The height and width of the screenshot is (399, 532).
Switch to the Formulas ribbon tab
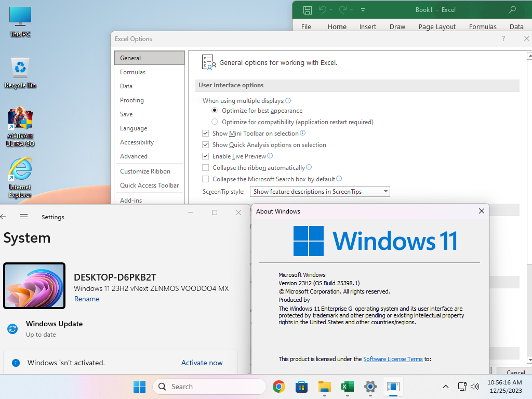(483, 26)
